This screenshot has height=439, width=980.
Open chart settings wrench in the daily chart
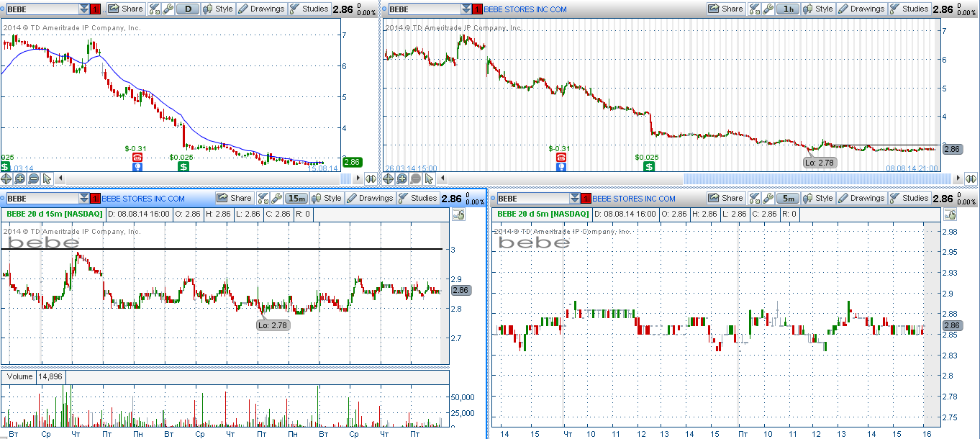tap(168, 9)
